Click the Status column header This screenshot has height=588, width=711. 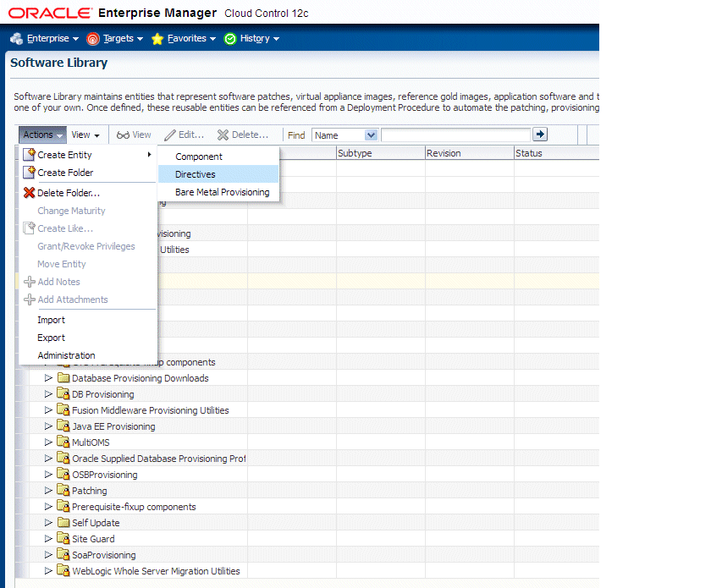point(556,153)
